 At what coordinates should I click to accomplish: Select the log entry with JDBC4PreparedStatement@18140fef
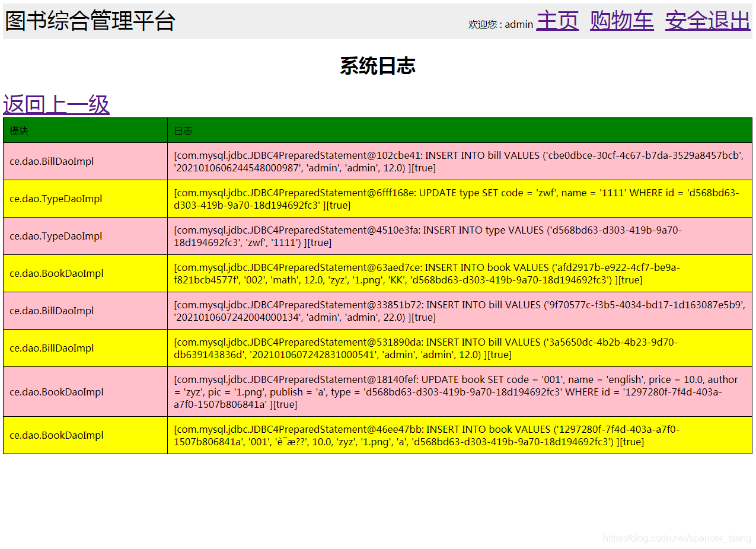[x=460, y=392]
